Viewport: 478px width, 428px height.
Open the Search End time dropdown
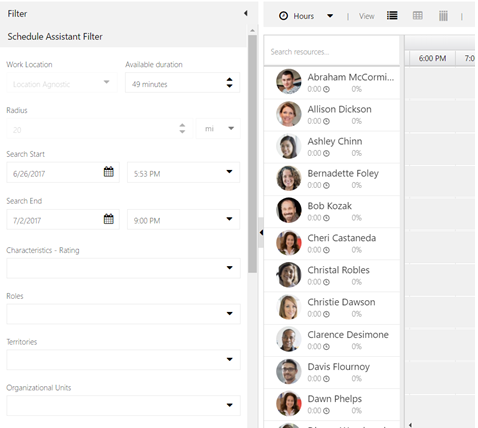click(183, 219)
